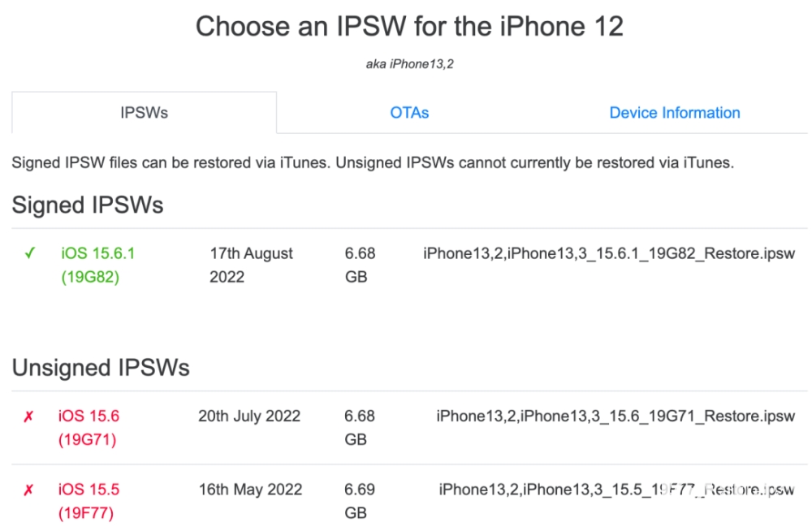Switch to the IPSWs tab
Viewport: 812px width, 531px height.
pyautogui.click(x=144, y=113)
